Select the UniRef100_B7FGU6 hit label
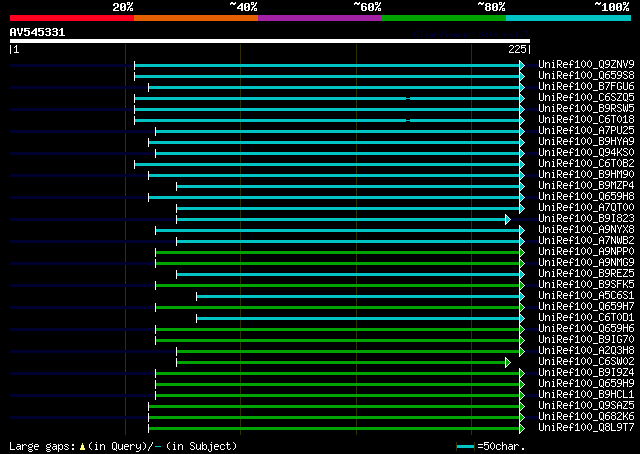 click(x=586, y=87)
